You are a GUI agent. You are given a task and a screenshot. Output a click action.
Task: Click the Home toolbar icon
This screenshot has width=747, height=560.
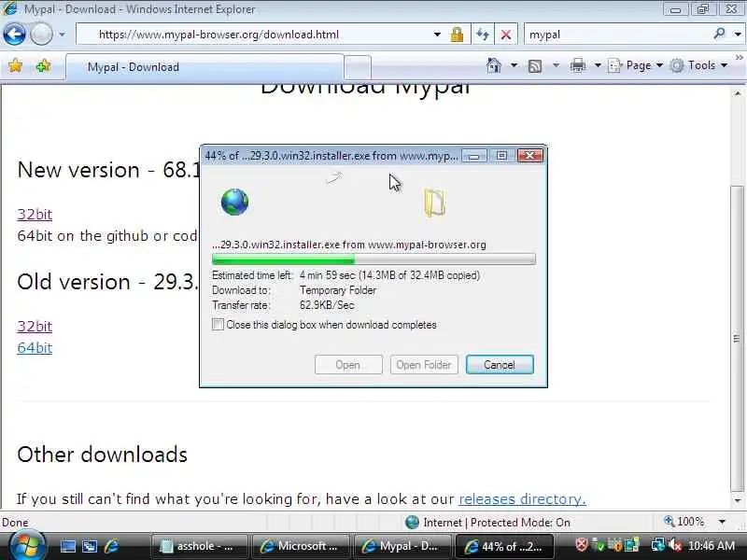point(494,65)
